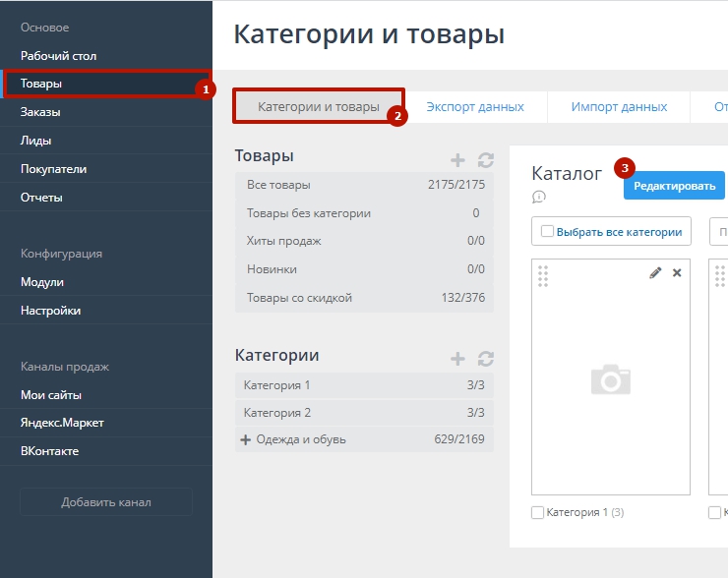Add a new category with the plus icon beside Категории heading
728x578 pixels.
(457, 359)
